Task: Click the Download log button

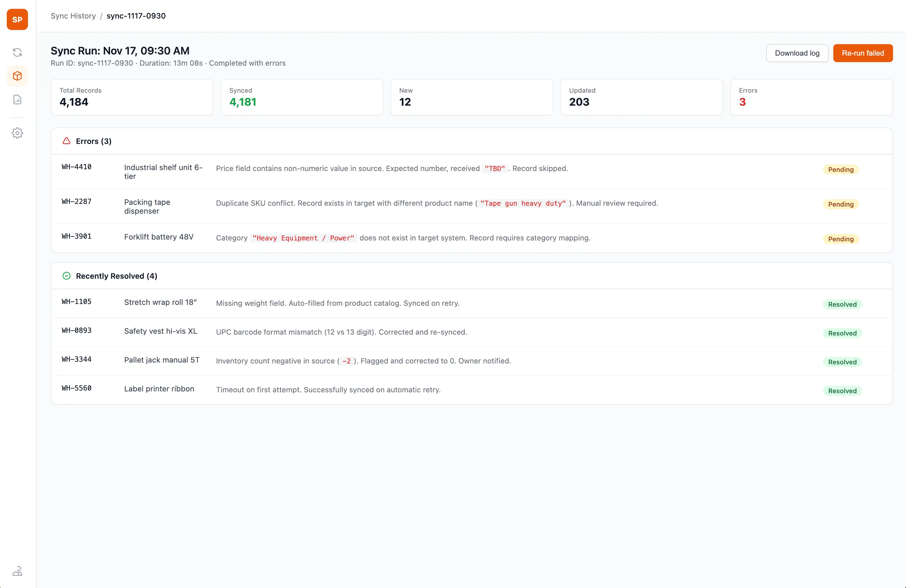Action: tap(797, 53)
